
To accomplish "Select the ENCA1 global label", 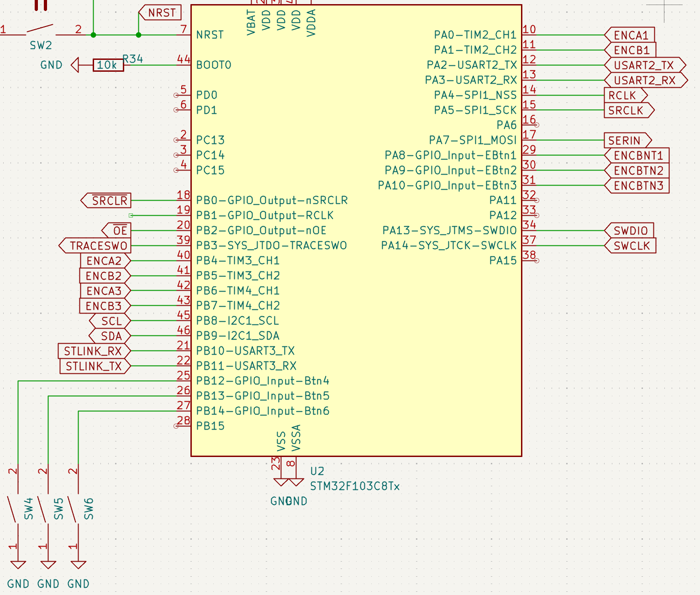I will pos(630,35).
